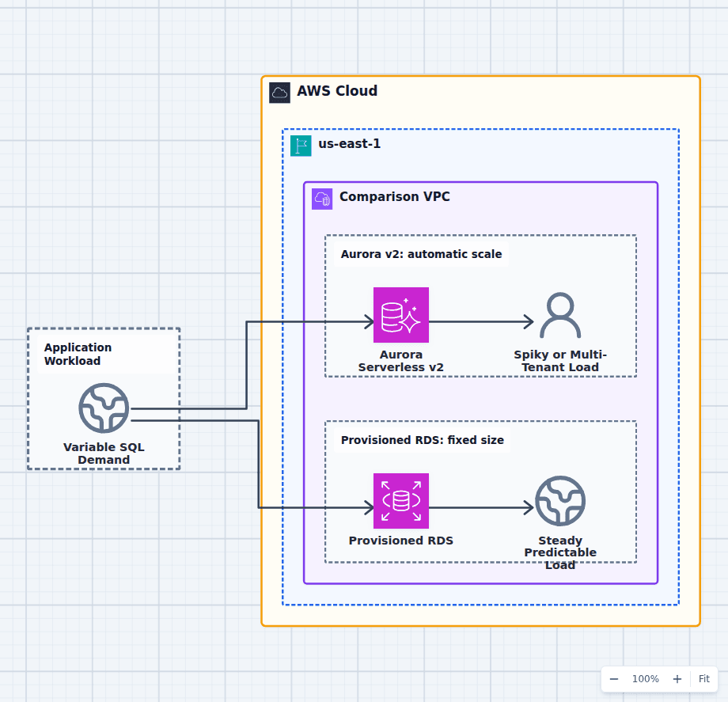Zoom in with the plus button
This screenshot has width=728, height=702.
(677, 679)
